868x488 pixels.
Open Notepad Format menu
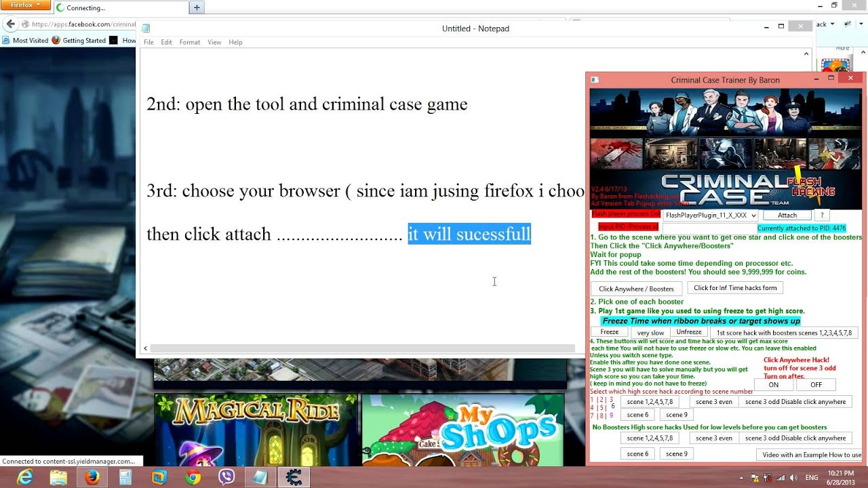click(x=190, y=42)
